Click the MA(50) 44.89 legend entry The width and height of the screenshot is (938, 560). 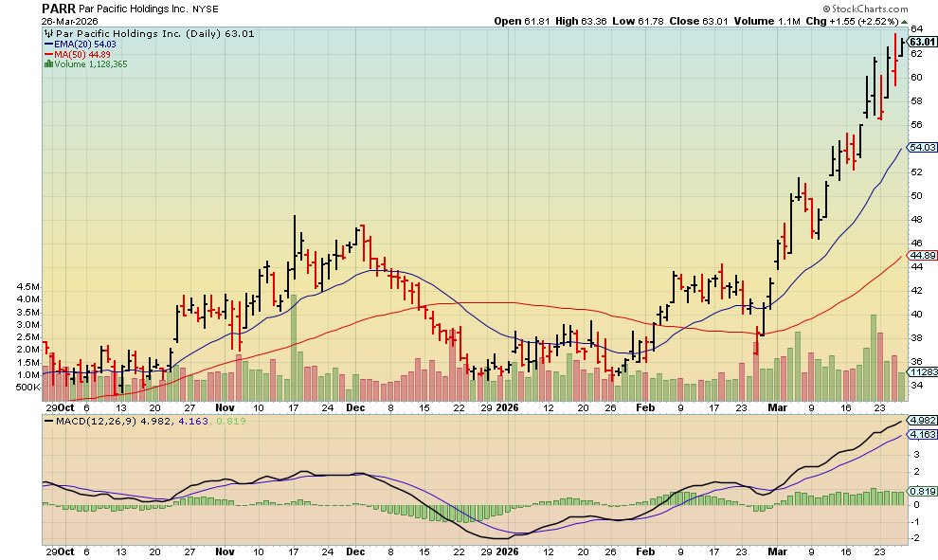tap(77, 54)
